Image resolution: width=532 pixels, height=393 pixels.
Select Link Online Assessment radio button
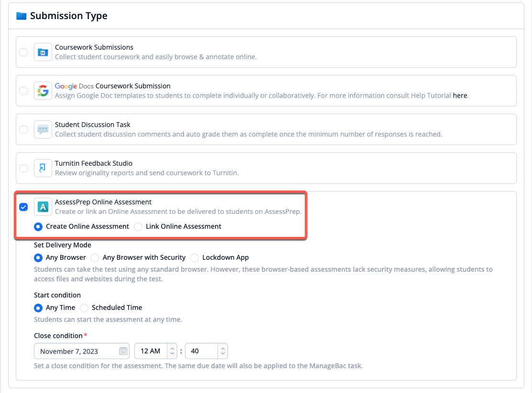[x=138, y=226]
